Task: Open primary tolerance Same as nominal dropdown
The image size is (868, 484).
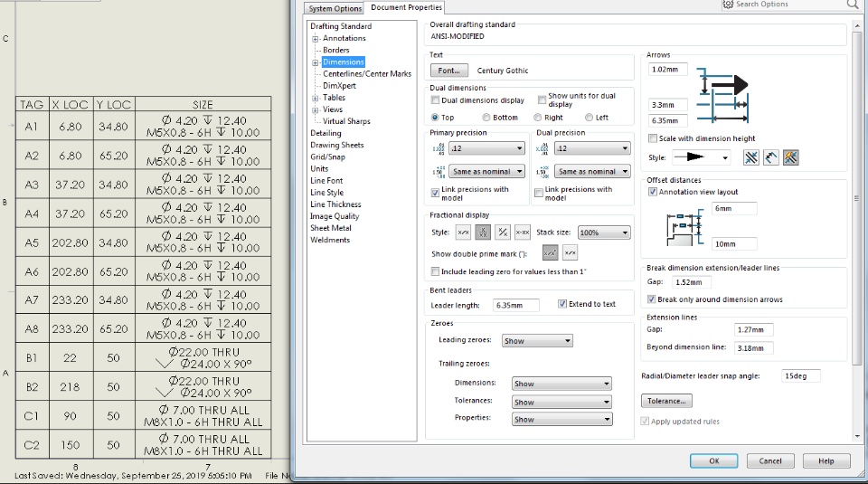Action: pos(486,172)
